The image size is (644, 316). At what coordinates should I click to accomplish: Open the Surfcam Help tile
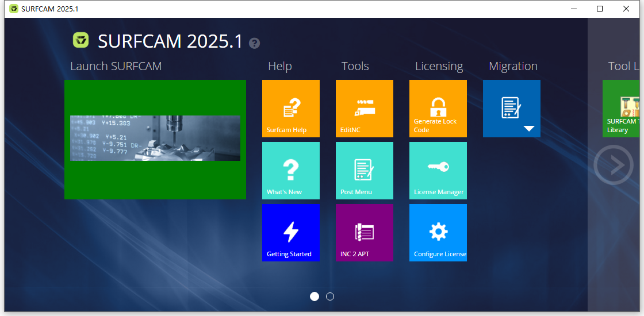290,109
